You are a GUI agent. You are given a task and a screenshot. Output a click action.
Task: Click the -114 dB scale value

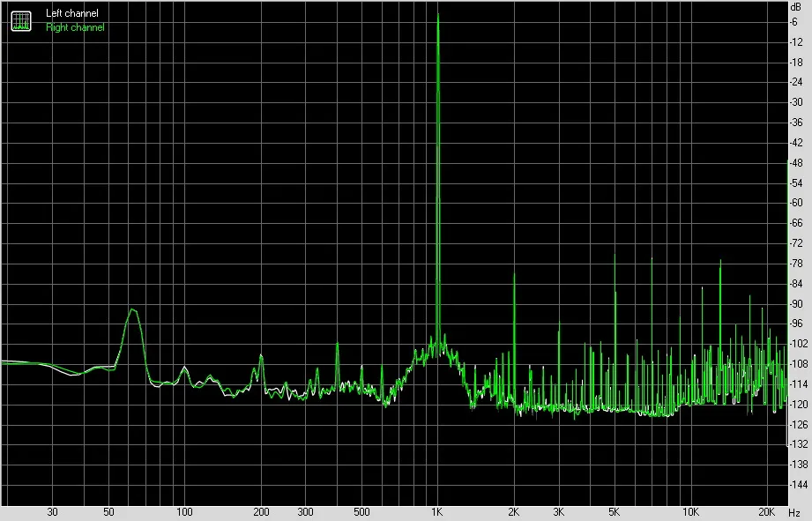(x=798, y=383)
